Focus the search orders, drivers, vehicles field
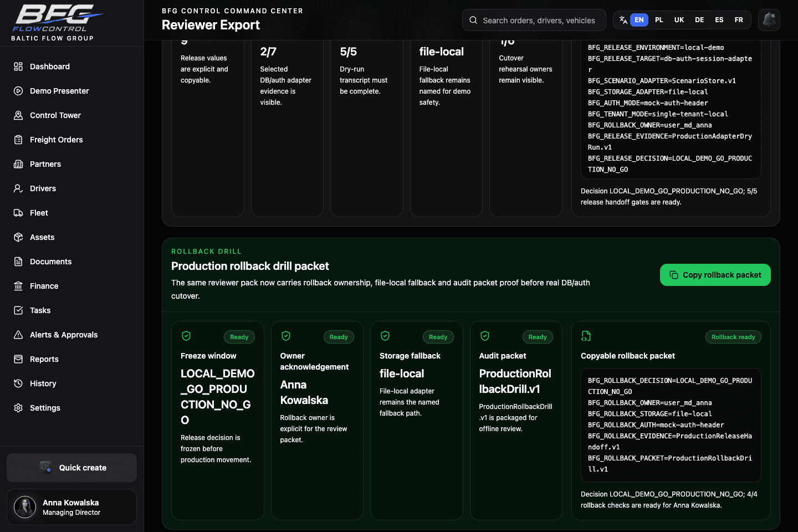This screenshot has height=532, width=798. point(534,20)
